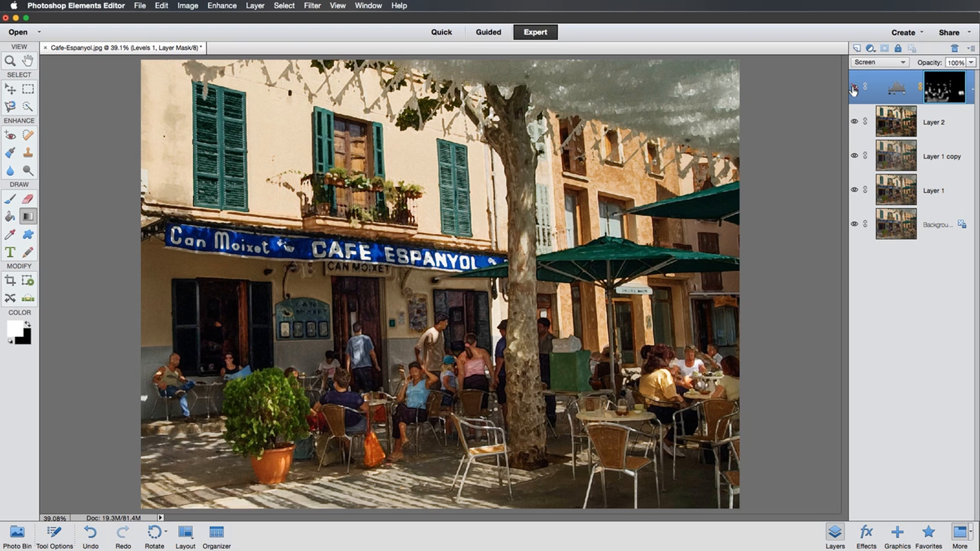Open the Screen blend mode dropdown
980x551 pixels.
pyautogui.click(x=880, y=62)
